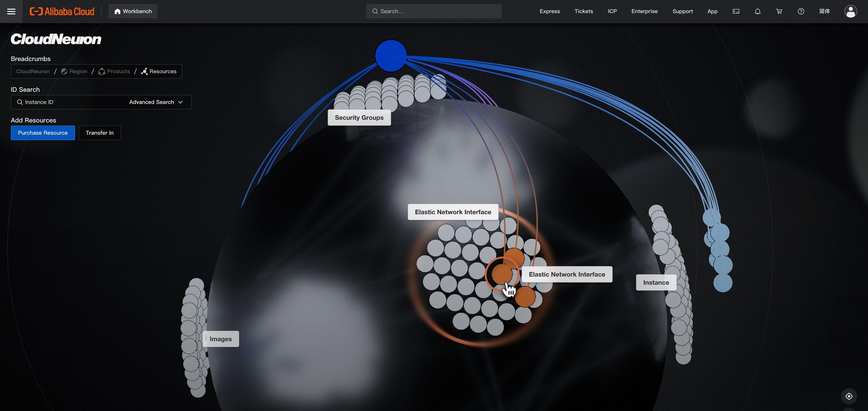Click the Elastic Network Interface node tooltip
The width and height of the screenshot is (868, 411).
(x=567, y=274)
